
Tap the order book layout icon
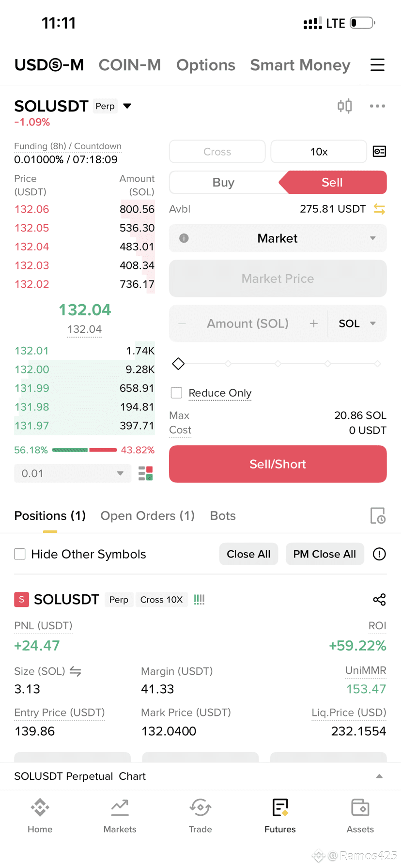[146, 473]
